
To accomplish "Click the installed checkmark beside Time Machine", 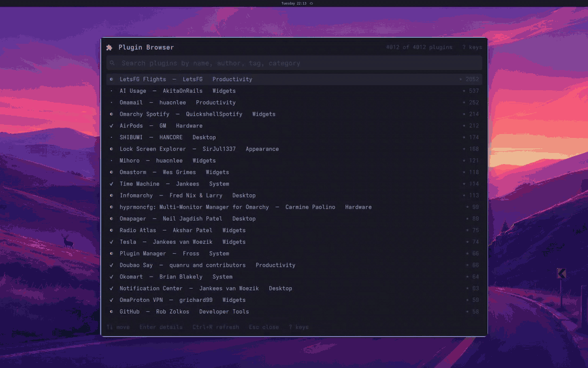I will (x=111, y=184).
